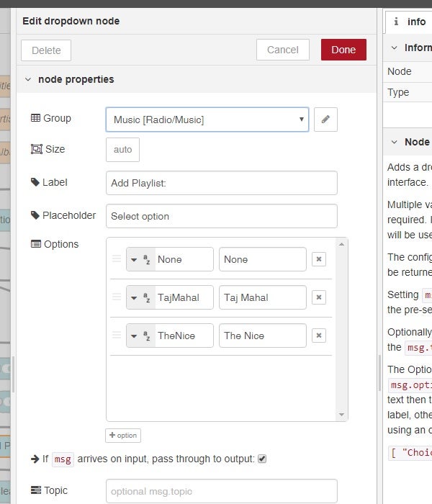Screen dimensions: 432x504
Task: Click the Size auto button
Action: coord(123,150)
